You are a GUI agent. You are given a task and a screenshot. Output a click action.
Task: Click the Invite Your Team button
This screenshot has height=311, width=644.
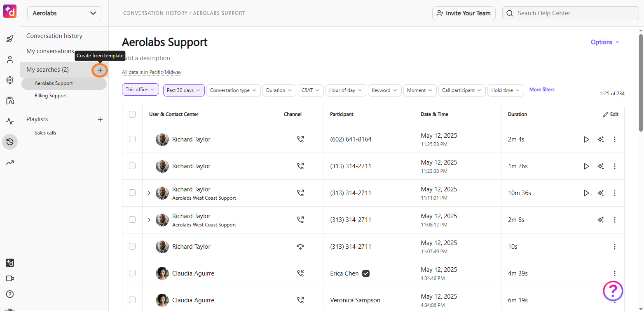tap(464, 13)
